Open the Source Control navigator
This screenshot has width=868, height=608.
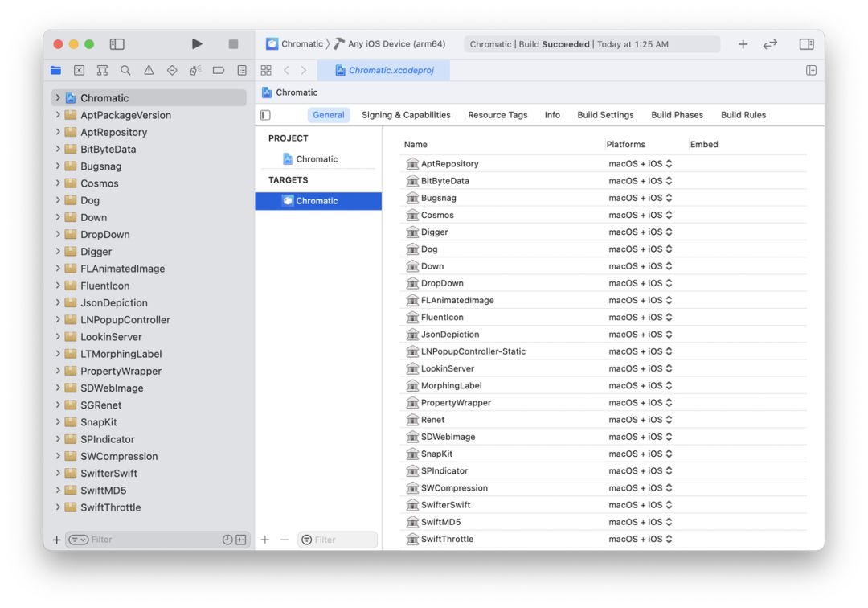pyautogui.click(x=79, y=70)
